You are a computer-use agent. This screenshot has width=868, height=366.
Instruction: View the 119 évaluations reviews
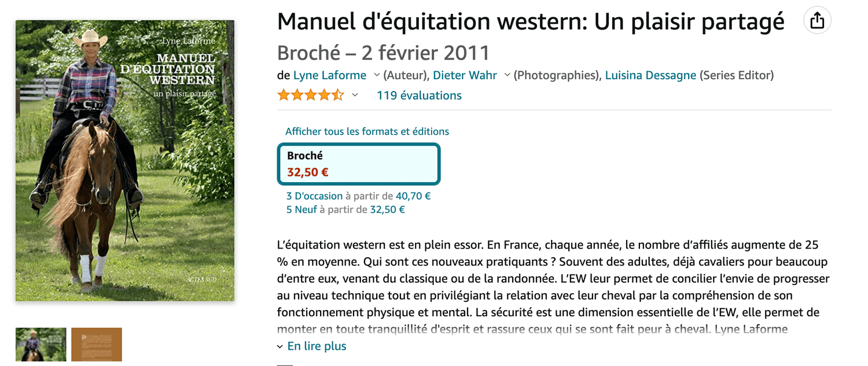pos(419,95)
